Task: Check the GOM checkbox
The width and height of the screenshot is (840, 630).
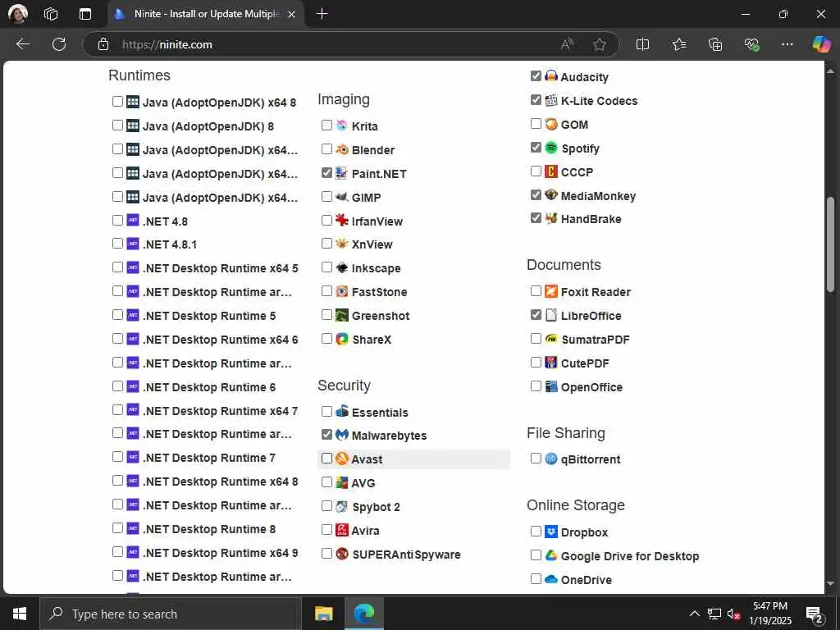Action: [x=536, y=123]
